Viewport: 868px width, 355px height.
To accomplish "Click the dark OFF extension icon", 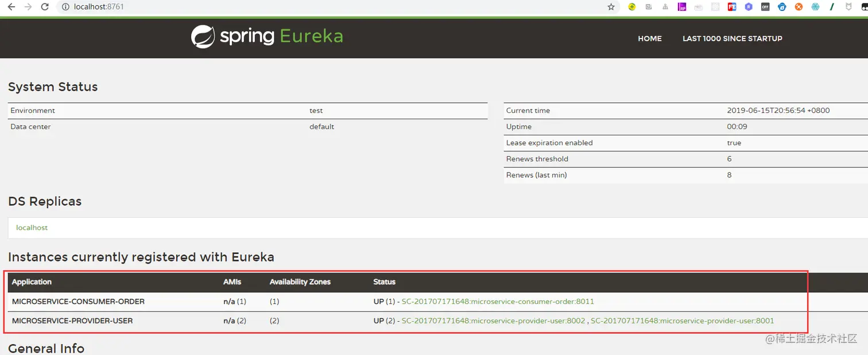I will 765,7.
